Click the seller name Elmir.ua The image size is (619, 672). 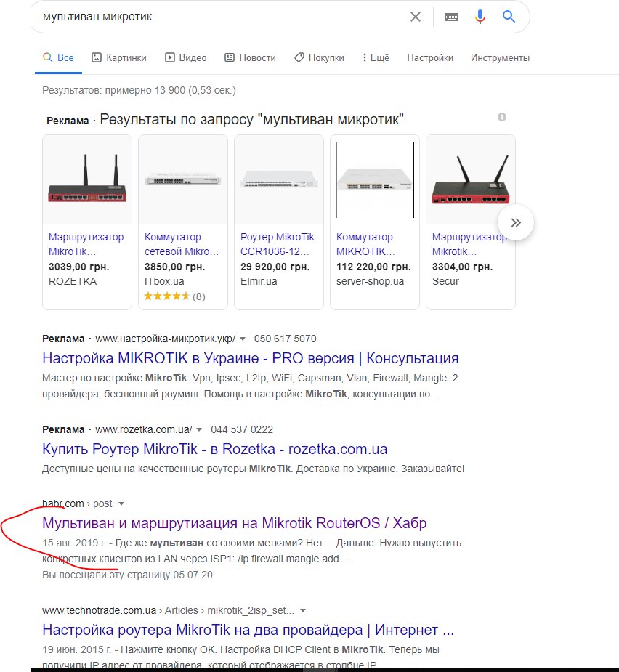pos(259,282)
